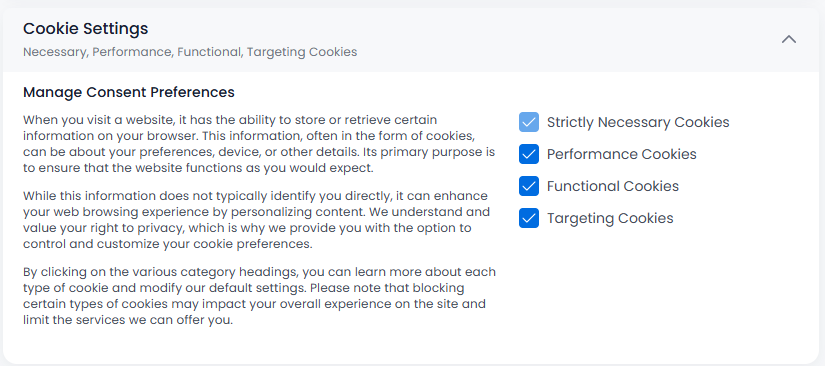Toggle the Strictly Necessary Cookies checkbox
Viewport: 825px width, 366px height.
(529, 122)
